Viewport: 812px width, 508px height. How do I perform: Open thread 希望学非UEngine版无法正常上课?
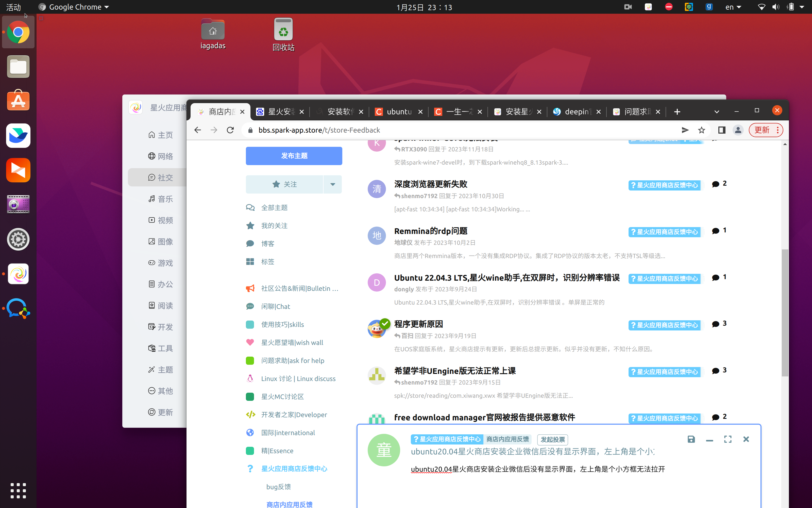(x=455, y=371)
